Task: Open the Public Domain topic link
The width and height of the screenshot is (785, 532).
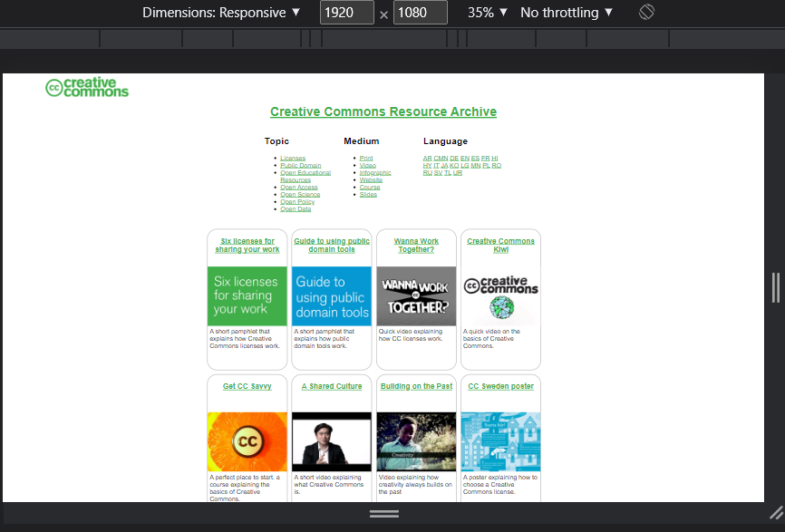Action: pyautogui.click(x=301, y=165)
